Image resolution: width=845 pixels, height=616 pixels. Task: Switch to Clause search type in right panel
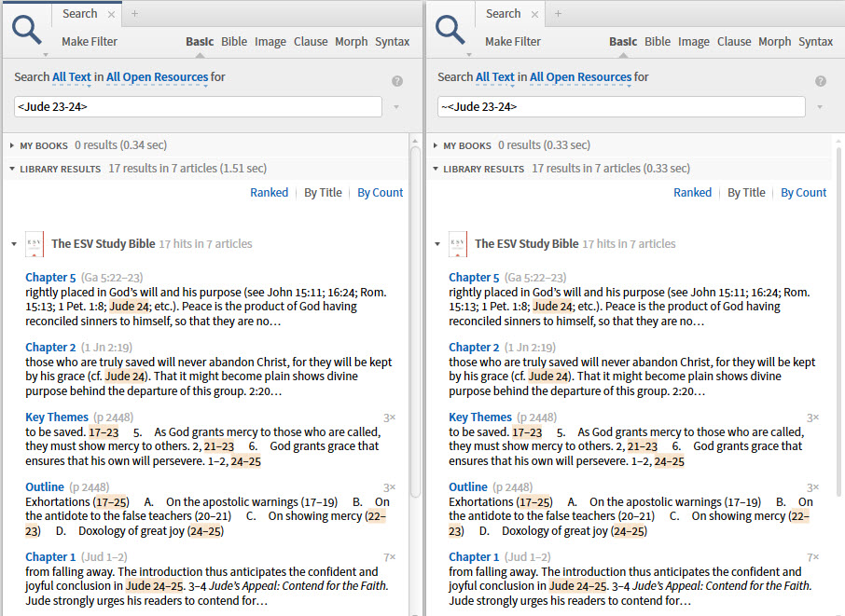[x=734, y=41]
